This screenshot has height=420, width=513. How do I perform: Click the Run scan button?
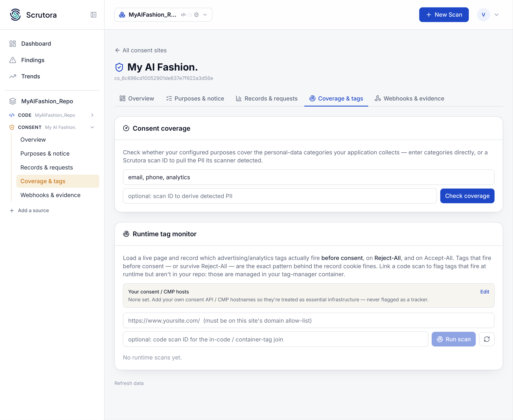(x=453, y=339)
